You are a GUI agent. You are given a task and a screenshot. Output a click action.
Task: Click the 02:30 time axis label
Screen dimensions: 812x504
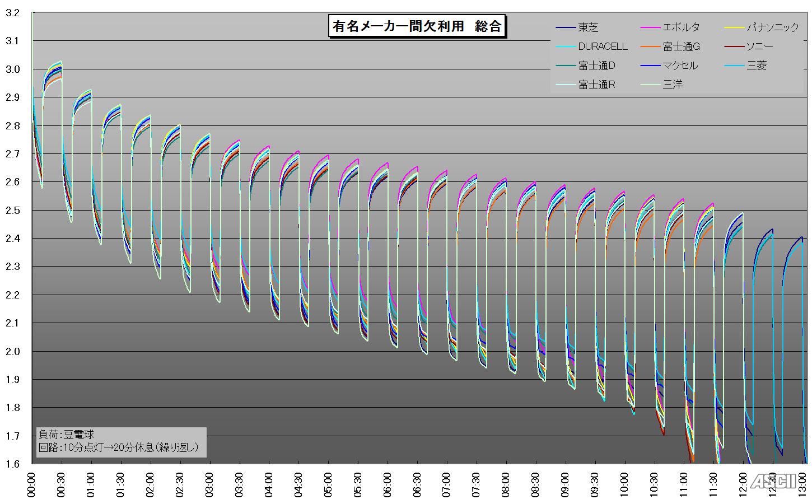pyautogui.click(x=180, y=484)
